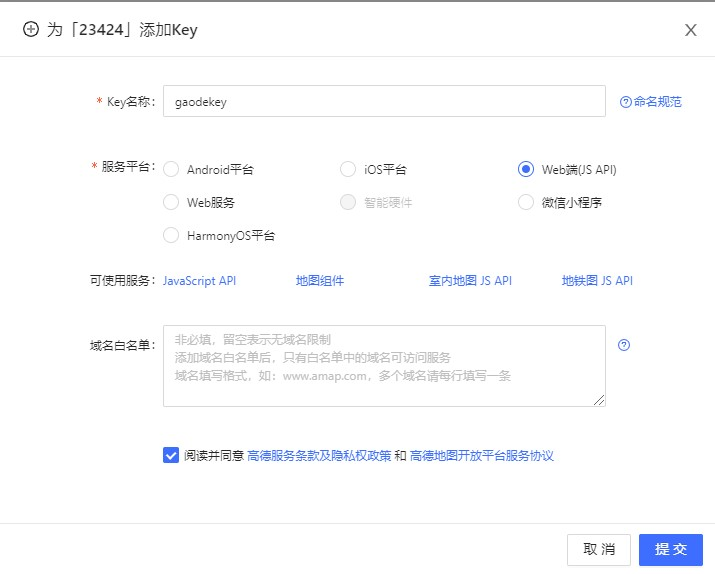715x574 pixels.
Task: Click the 服务平台 field label
Action: click(128, 166)
